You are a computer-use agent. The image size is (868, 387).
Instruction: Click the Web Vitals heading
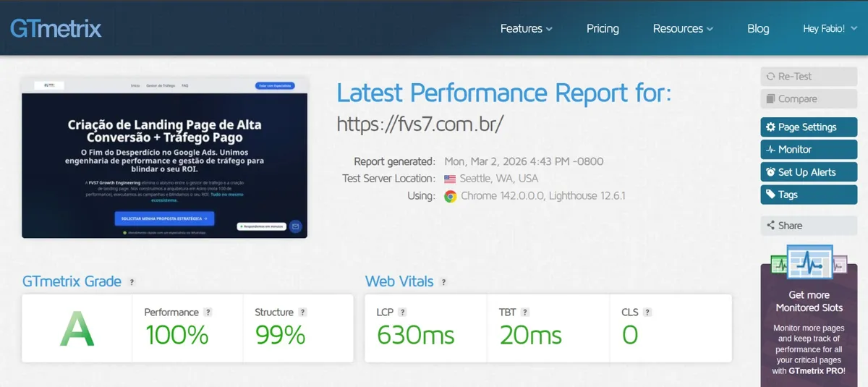point(399,281)
